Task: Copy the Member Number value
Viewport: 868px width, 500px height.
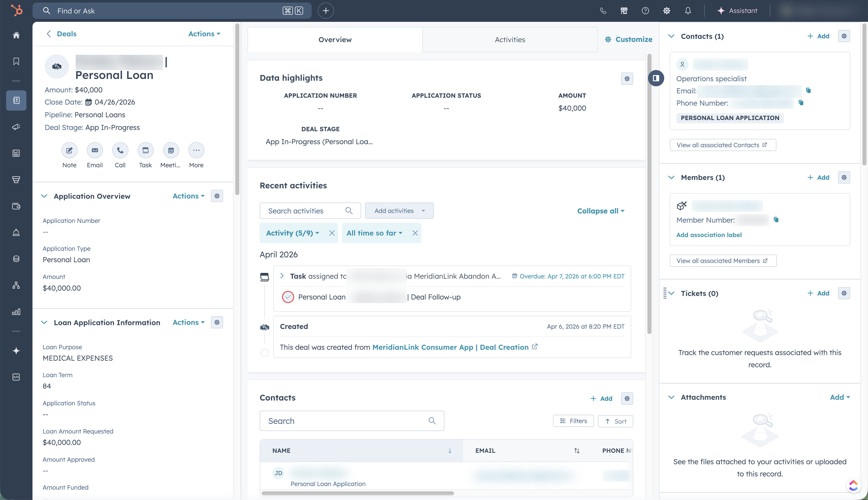Action: coord(776,220)
